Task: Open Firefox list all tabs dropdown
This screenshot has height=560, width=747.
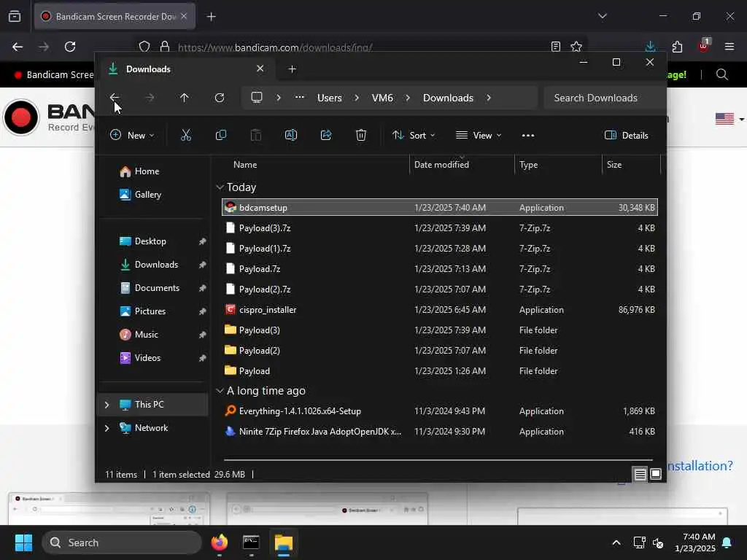Action: (x=602, y=16)
